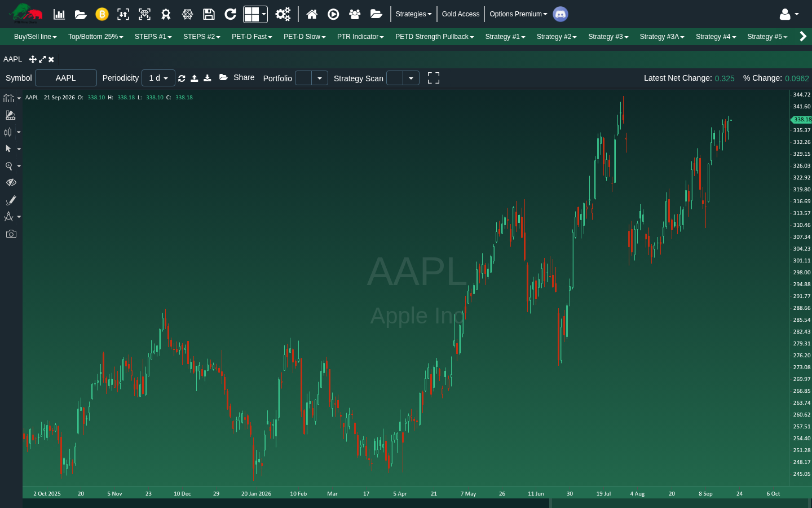
Task: Click the bracketed up-down arrows scan icon
Action: (x=123, y=14)
